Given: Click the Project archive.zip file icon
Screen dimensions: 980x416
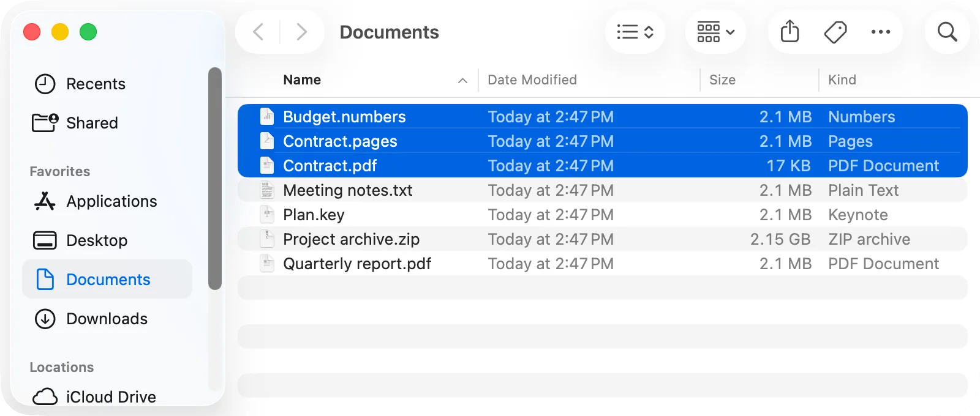Looking at the screenshot, I should [x=267, y=239].
